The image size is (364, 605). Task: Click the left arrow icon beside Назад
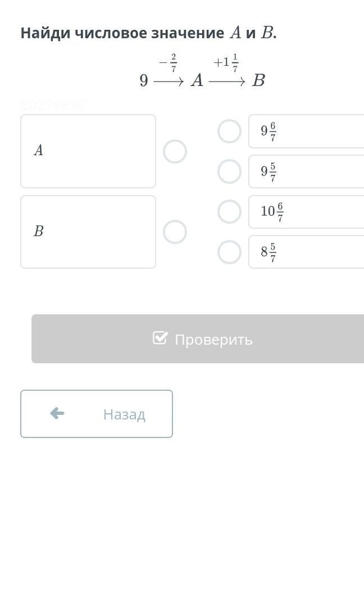pos(57,414)
